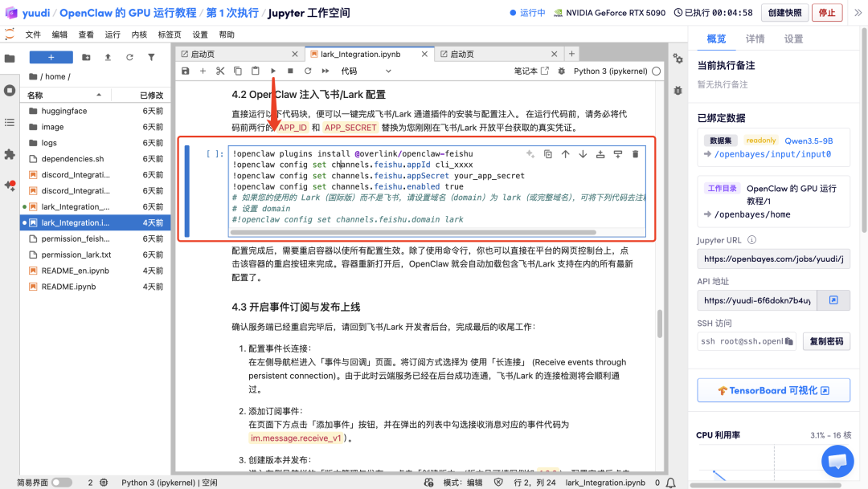Interrupt the kernel with stop square icon
The height and width of the screenshot is (489, 868).
(290, 71)
